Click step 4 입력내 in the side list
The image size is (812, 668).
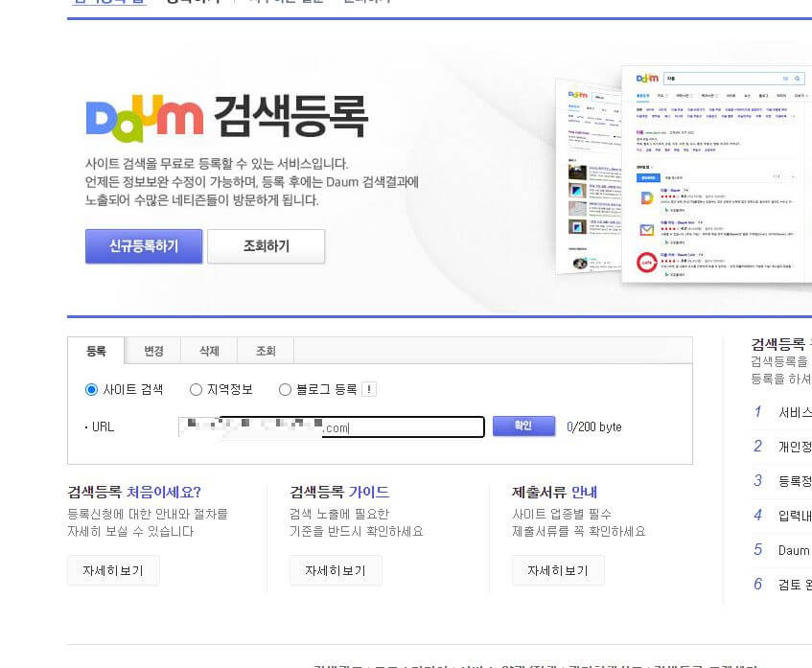[x=782, y=516]
